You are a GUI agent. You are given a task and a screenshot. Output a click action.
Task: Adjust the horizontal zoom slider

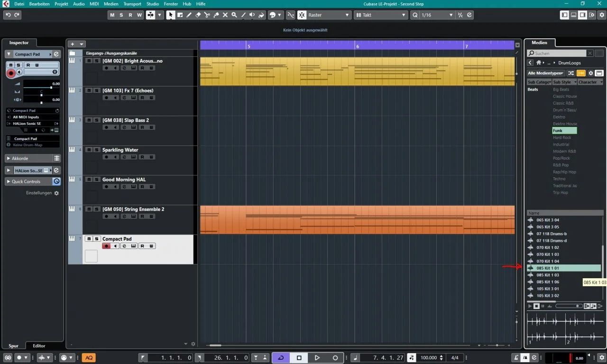(496, 346)
